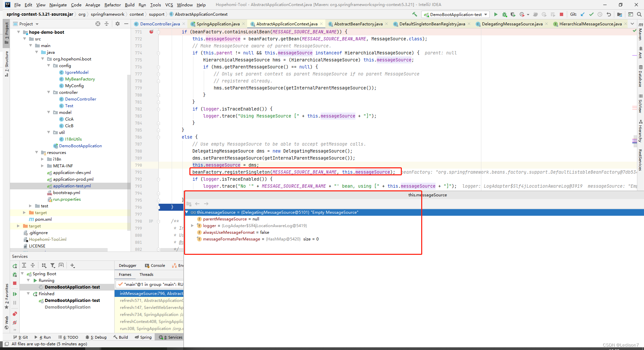
Task: Collapse the Spring Boot services node
Action: click(x=22, y=274)
